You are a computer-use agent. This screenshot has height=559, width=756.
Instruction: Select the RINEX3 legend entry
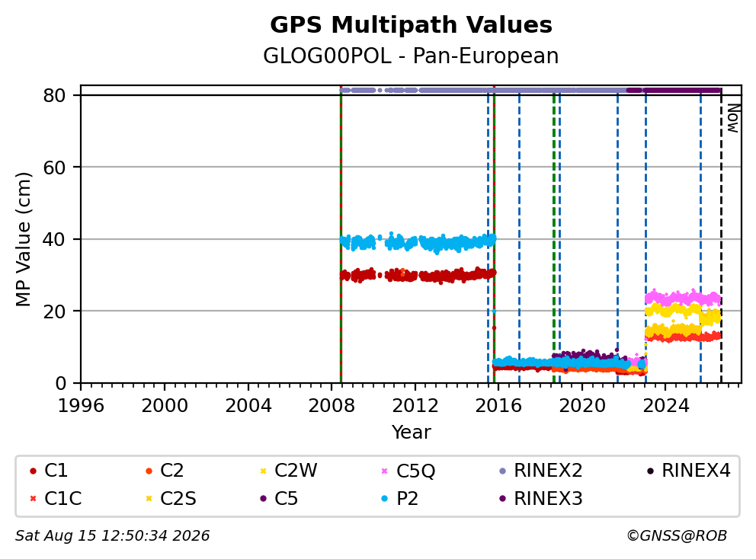point(540,498)
